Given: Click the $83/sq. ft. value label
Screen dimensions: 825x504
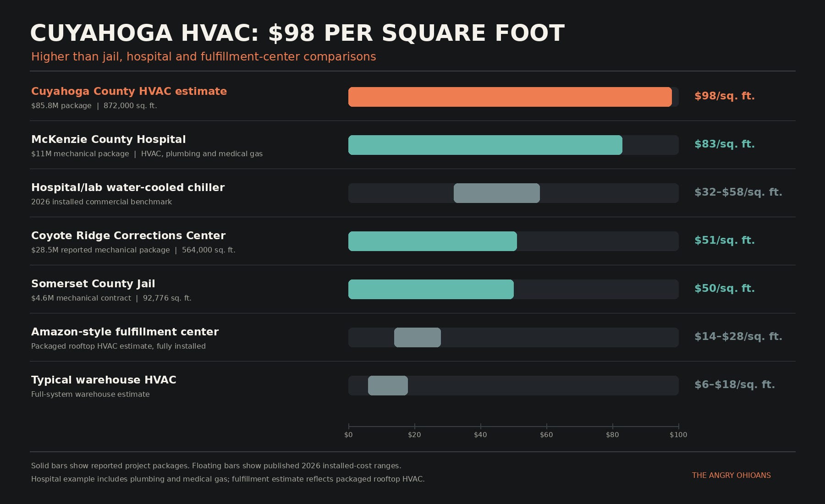Looking at the screenshot, I should [725, 144].
